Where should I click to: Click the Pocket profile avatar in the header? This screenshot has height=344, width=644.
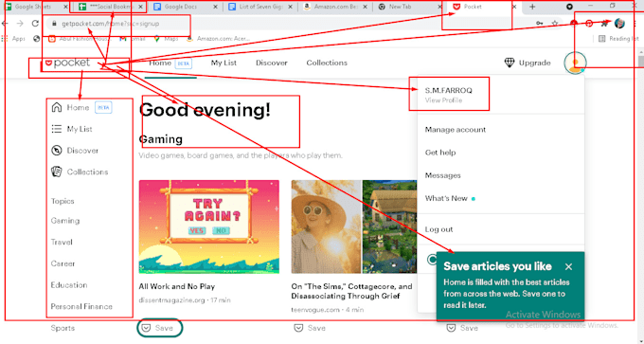click(575, 63)
